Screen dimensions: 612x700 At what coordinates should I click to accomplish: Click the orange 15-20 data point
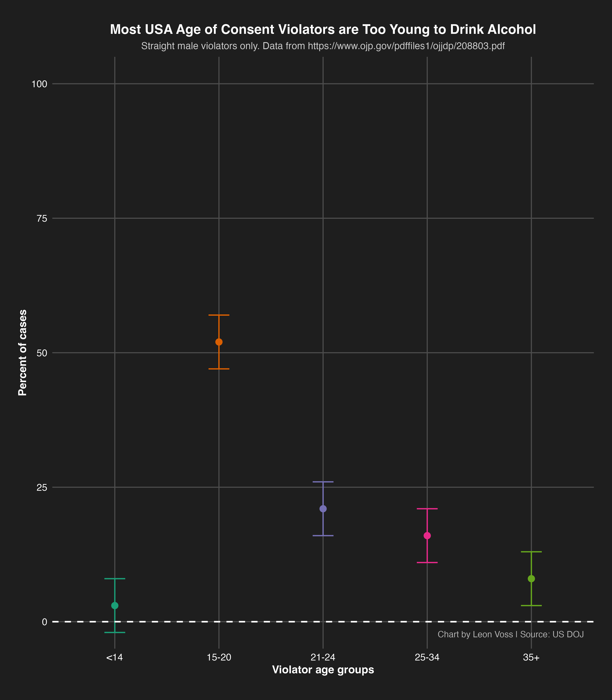tap(219, 342)
